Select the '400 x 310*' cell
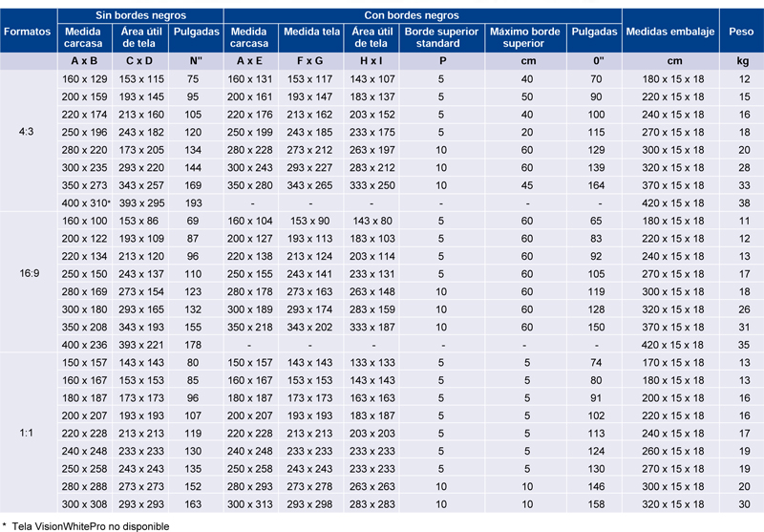 [86, 202]
